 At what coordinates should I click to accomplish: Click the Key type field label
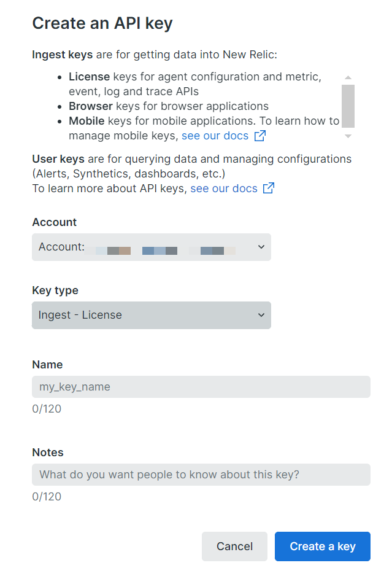tap(55, 290)
